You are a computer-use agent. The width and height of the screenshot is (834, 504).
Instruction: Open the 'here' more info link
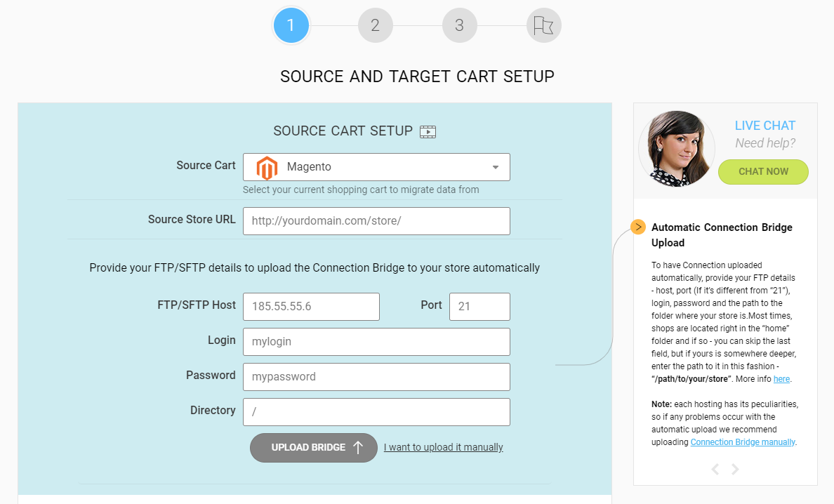[781, 379]
